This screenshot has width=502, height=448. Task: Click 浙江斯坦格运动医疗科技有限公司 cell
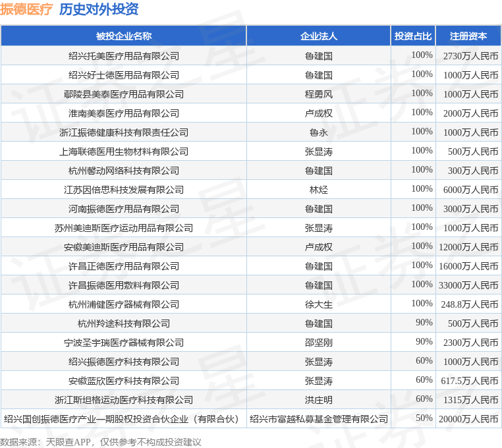(124, 400)
